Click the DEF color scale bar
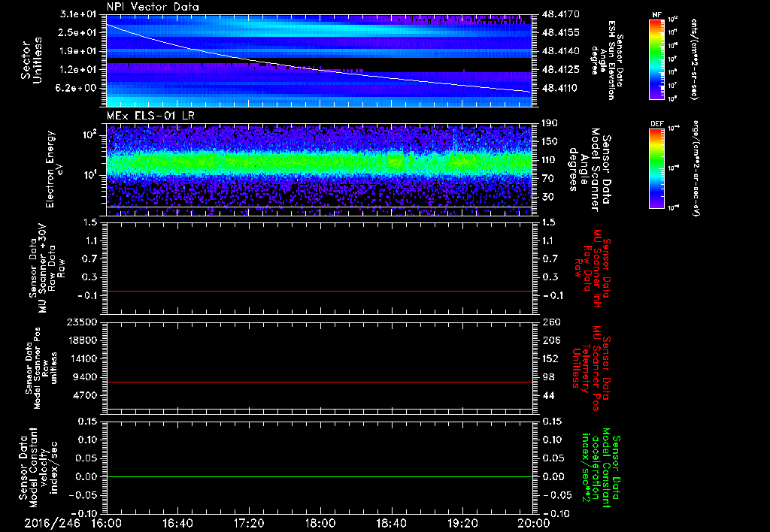This screenshot has height=532, width=770. click(656, 168)
